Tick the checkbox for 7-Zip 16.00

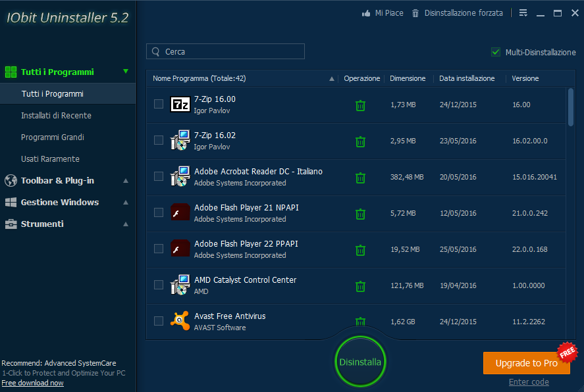[159, 104]
